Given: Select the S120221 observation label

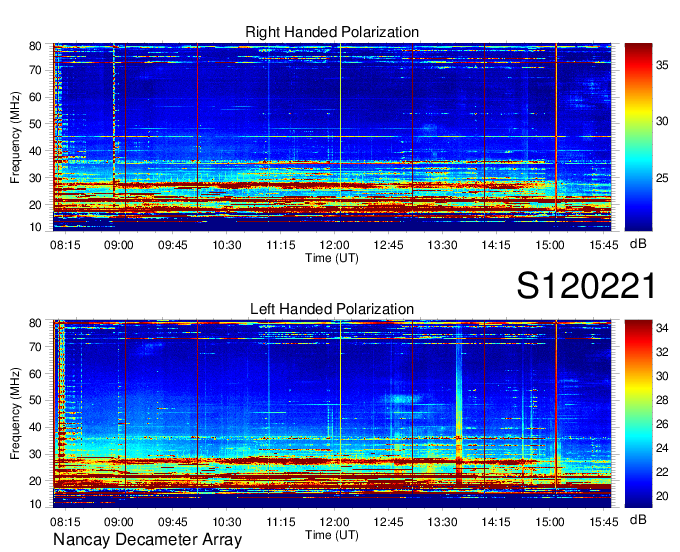Looking at the screenshot, I should (586, 286).
